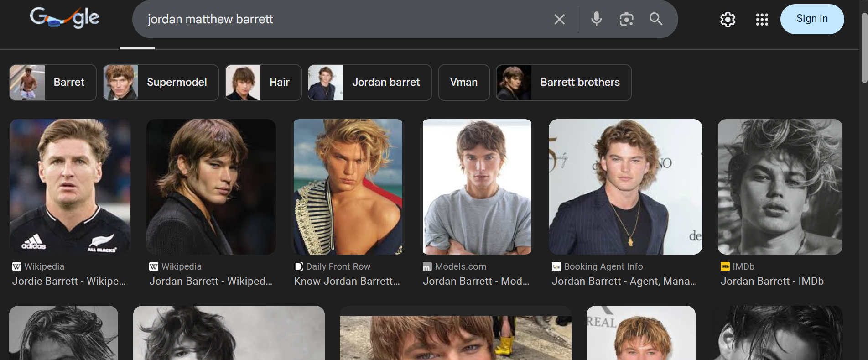Screen dimensions: 868x360
Task: Click the Google logo
Action: 65,18
